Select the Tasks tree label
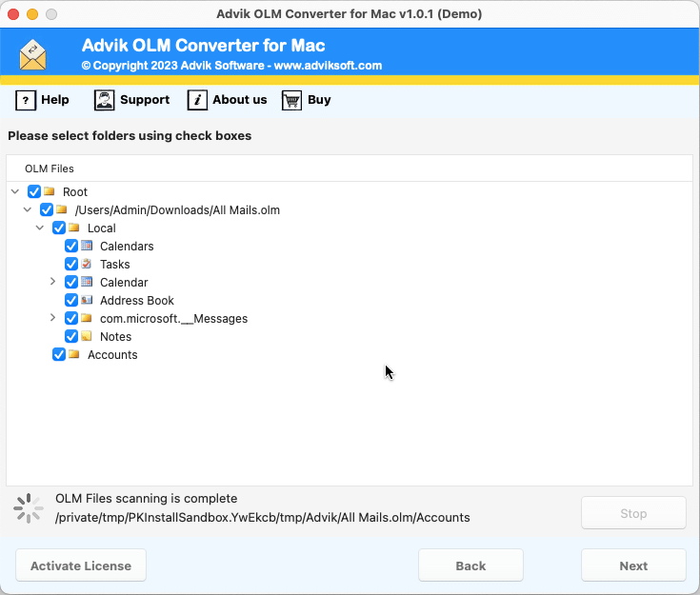700x595 pixels. click(x=114, y=265)
